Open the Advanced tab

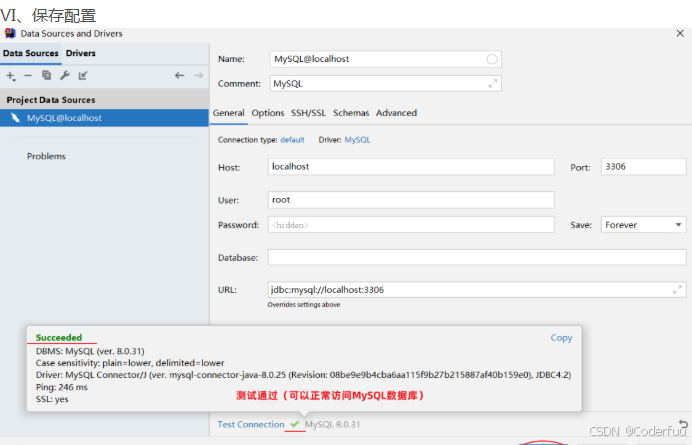click(396, 113)
